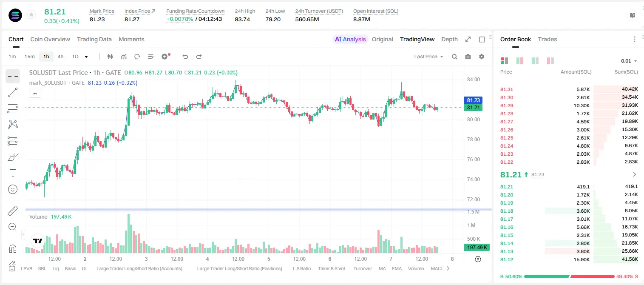Screen dimensions: 644x285
Task: Expand the Last Price dropdown
Action: pos(428,57)
